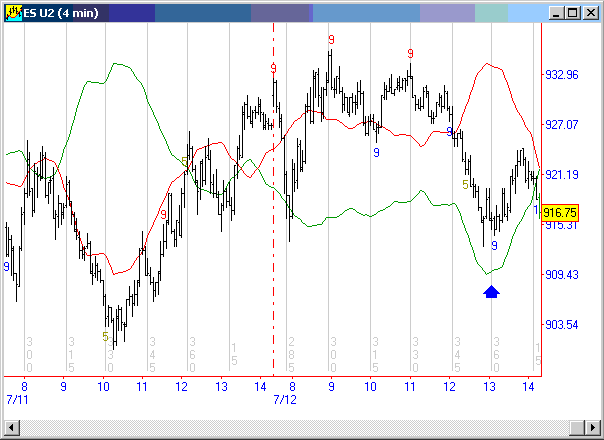Click the chart window system icon
This screenshot has height=440, width=604.
pos(14,14)
